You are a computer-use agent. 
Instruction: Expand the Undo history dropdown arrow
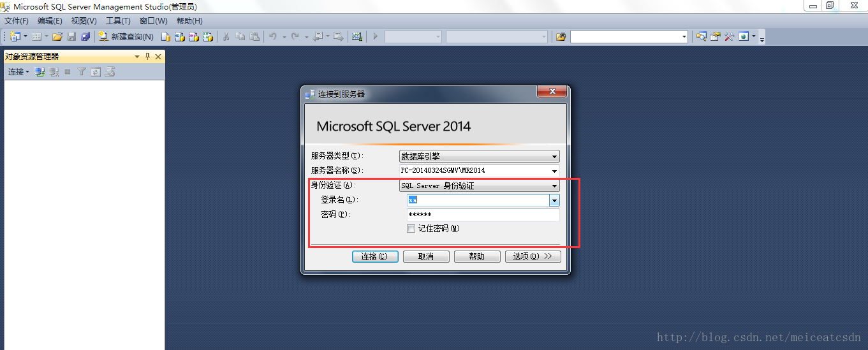click(284, 37)
